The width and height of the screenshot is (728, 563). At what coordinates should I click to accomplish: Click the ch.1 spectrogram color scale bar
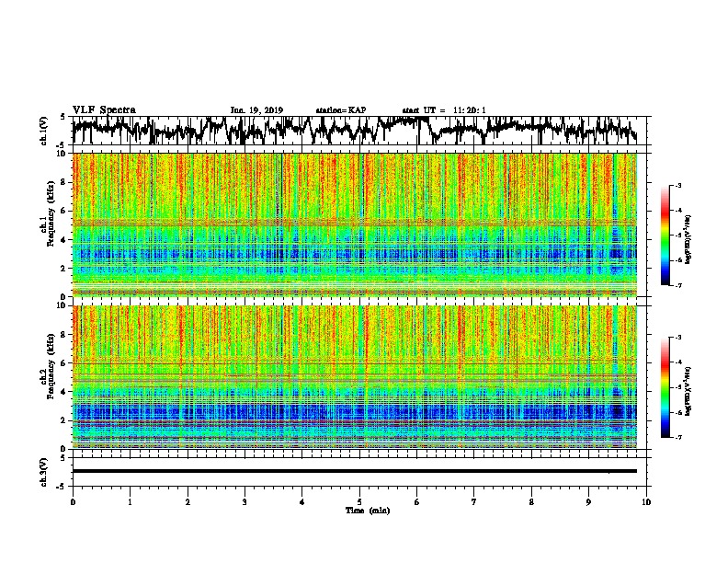coord(665,236)
